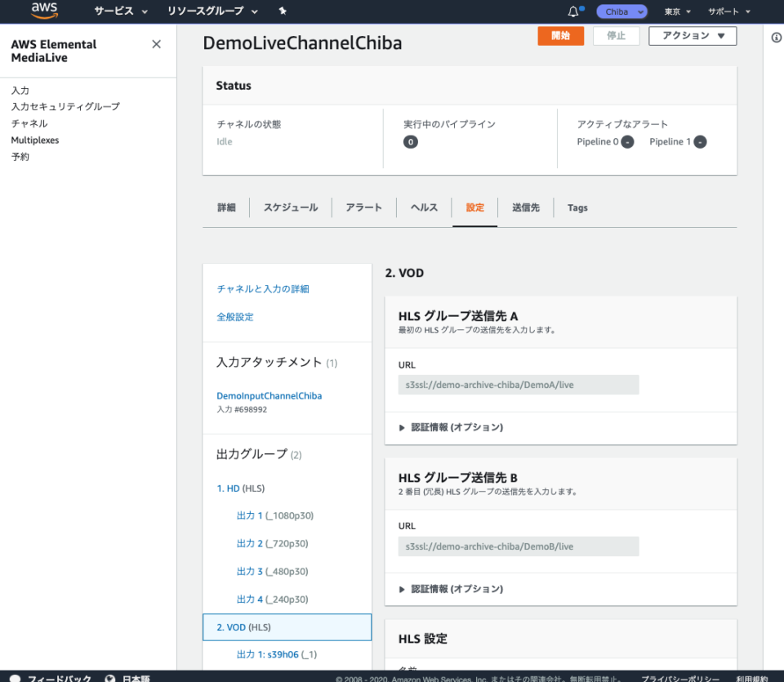
Task: Click the feedback speech bubble icon
Action: point(16,678)
